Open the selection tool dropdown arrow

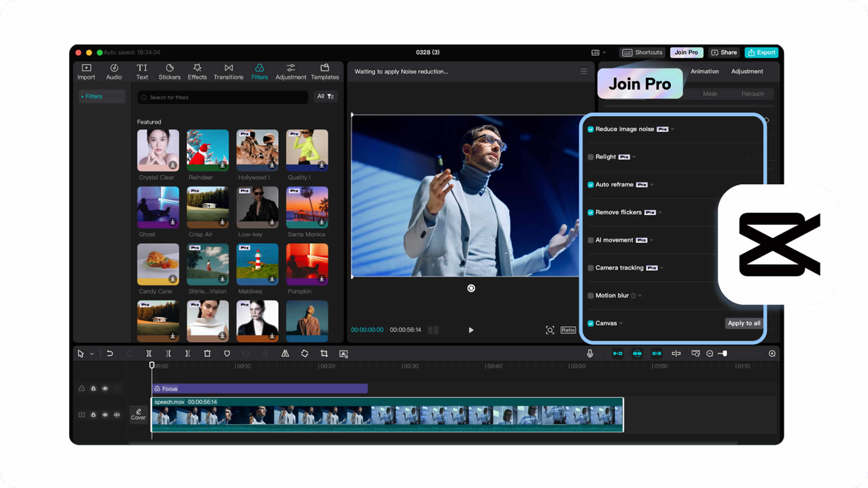[92, 354]
